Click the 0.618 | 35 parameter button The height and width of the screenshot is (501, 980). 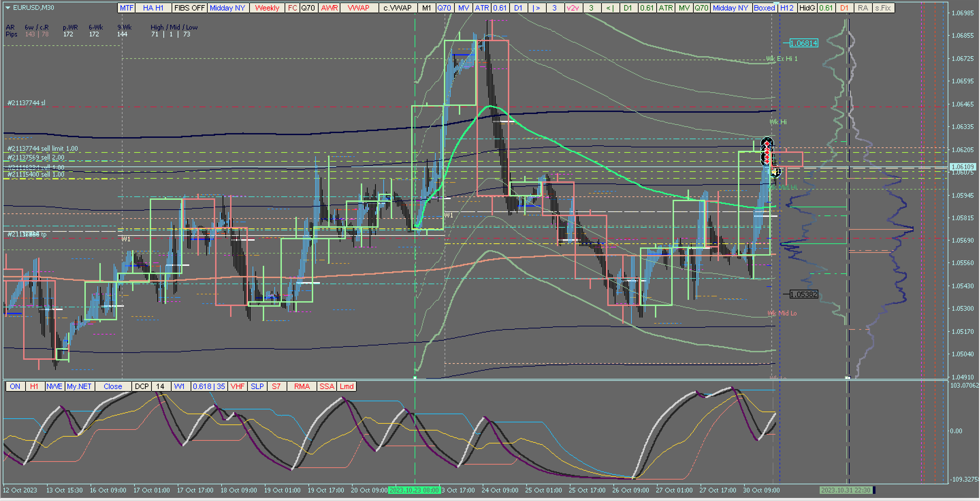[x=208, y=387]
